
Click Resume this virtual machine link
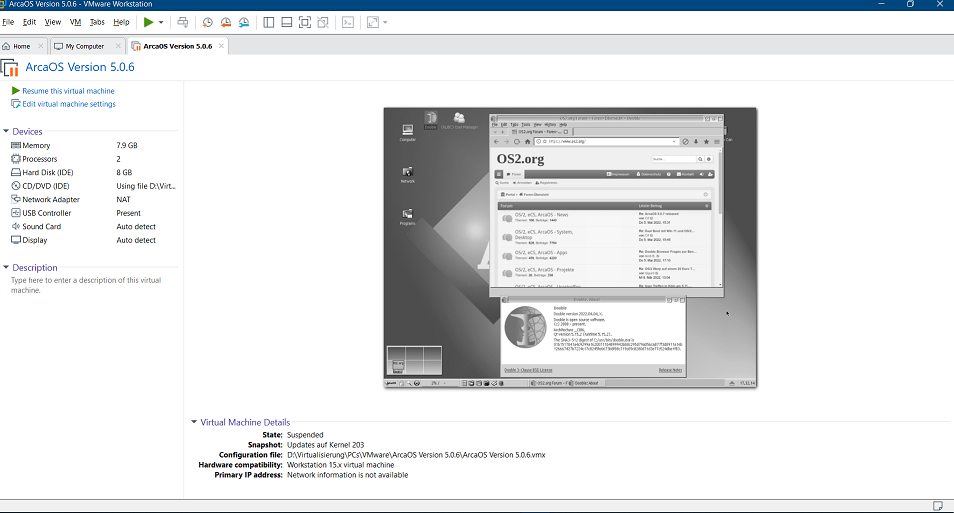click(68, 91)
